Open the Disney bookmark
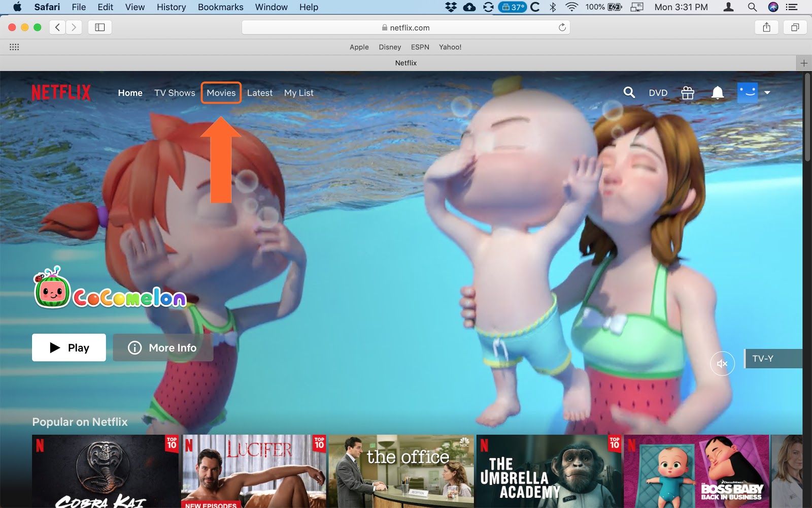Image resolution: width=812 pixels, height=508 pixels. pyautogui.click(x=390, y=47)
